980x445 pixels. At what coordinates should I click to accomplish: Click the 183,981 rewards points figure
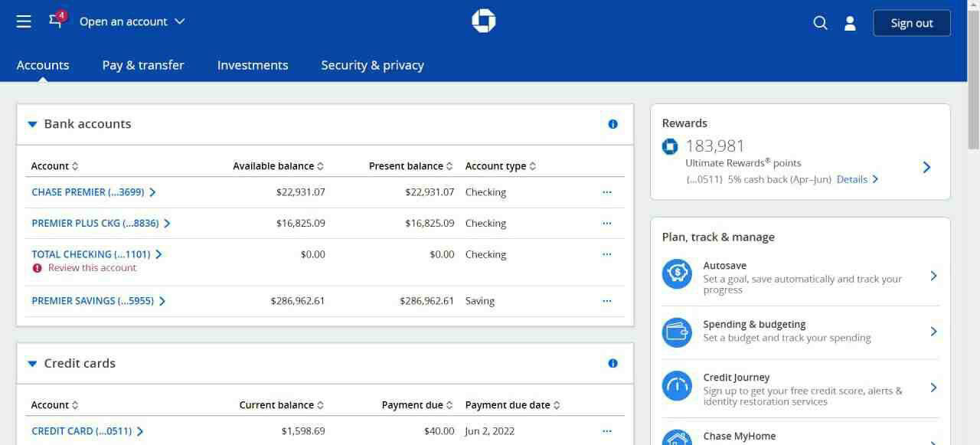(715, 146)
